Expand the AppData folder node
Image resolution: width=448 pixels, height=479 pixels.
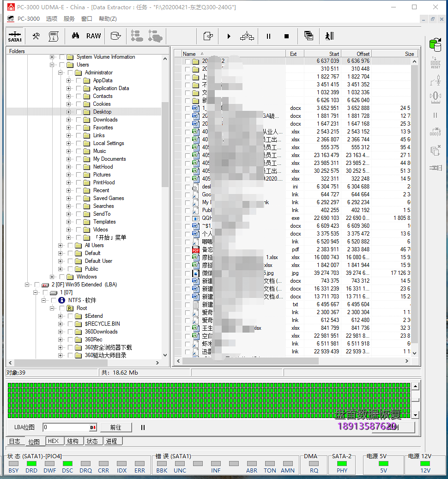tap(69, 81)
